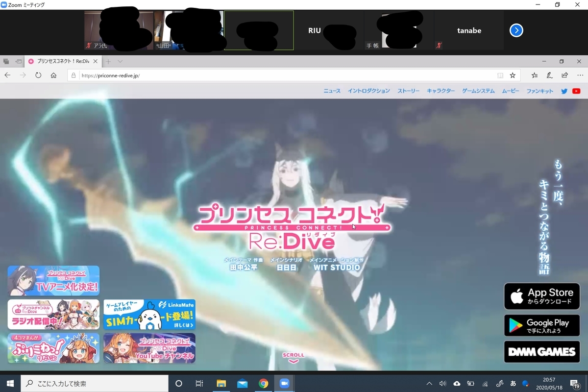Screen dimensions: 588x392
Task: Click the add notes pen icon
Action: click(x=550, y=75)
